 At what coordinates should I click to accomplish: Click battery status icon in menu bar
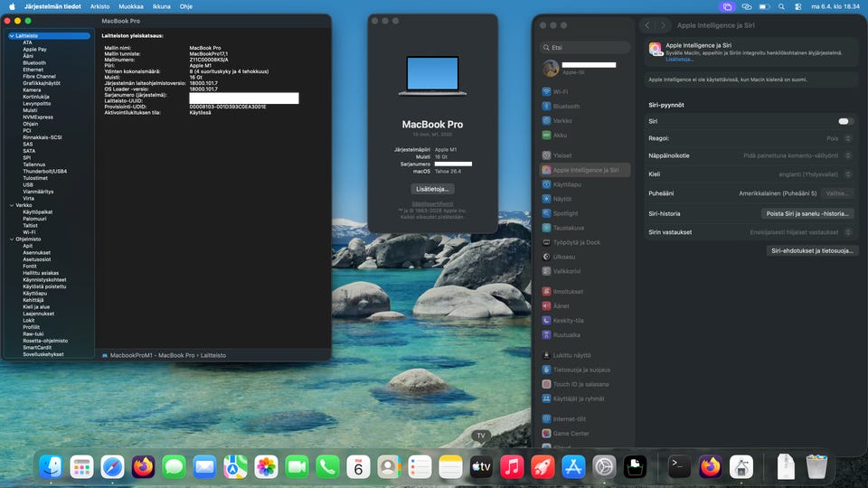click(764, 6)
